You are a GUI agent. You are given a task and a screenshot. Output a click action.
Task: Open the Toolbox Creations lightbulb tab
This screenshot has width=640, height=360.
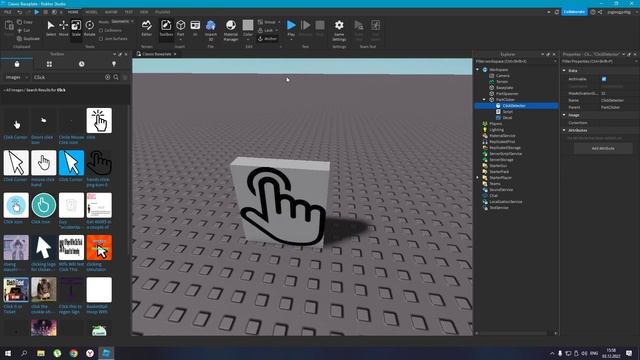[114, 64]
